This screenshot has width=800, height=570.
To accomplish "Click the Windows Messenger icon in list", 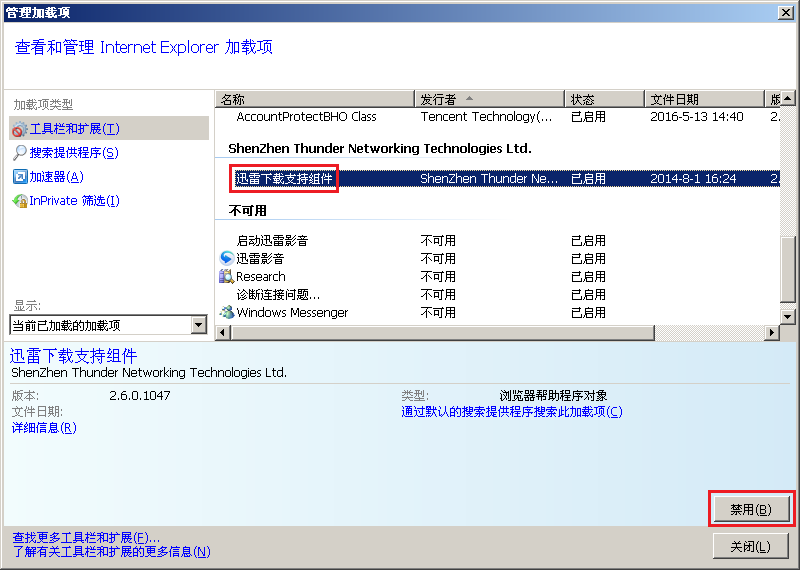I will click(x=227, y=312).
